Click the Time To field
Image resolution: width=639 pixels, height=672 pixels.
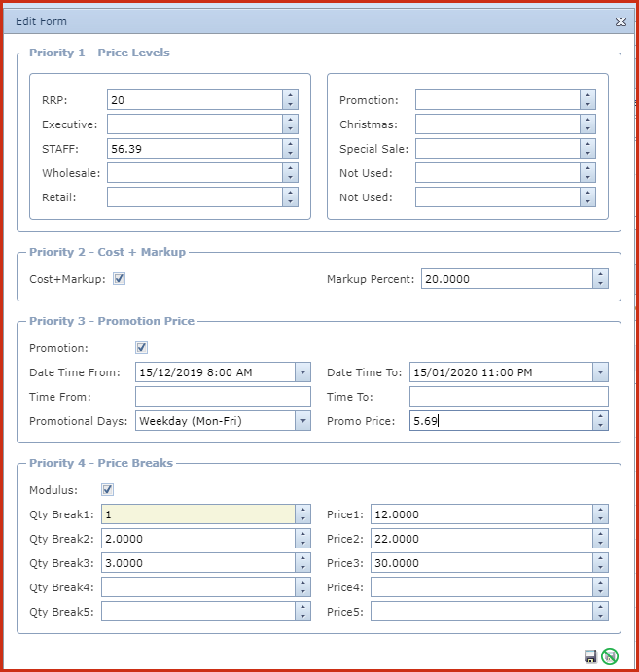(509, 397)
